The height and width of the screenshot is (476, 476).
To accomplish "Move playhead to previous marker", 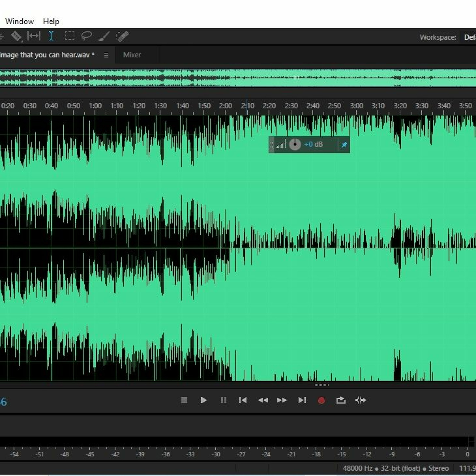I will click(x=243, y=400).
